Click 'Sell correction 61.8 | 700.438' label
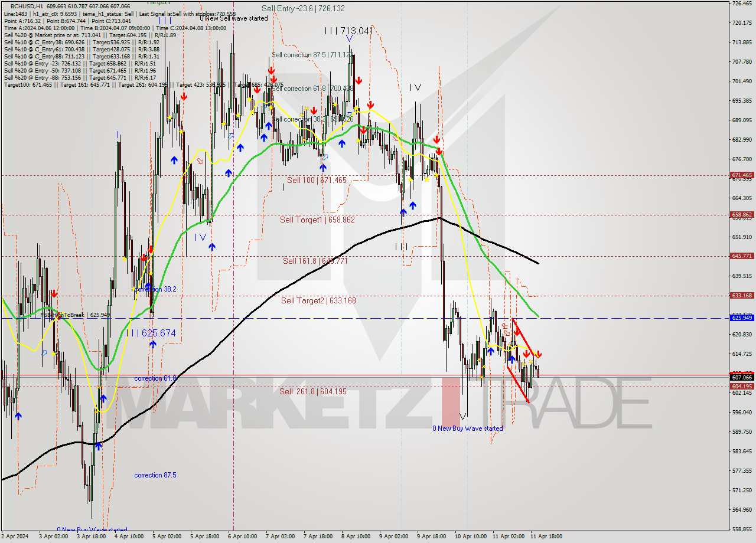756x543 pixels. coord(313,89)
